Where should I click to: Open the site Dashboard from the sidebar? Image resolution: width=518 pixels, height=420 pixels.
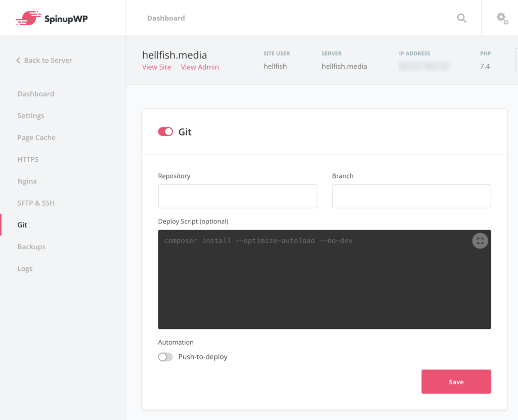[x=35, y=94]
